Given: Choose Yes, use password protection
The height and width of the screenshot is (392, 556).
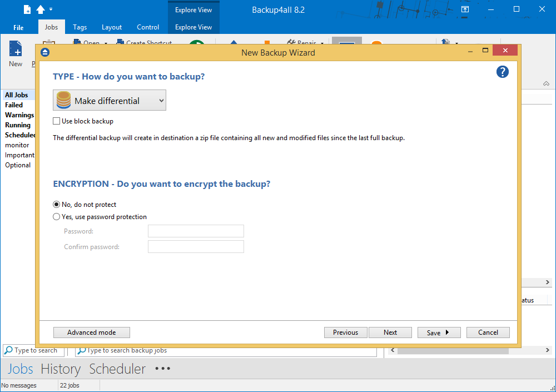Looking at the screenshot, I should (x=57, y=217).
